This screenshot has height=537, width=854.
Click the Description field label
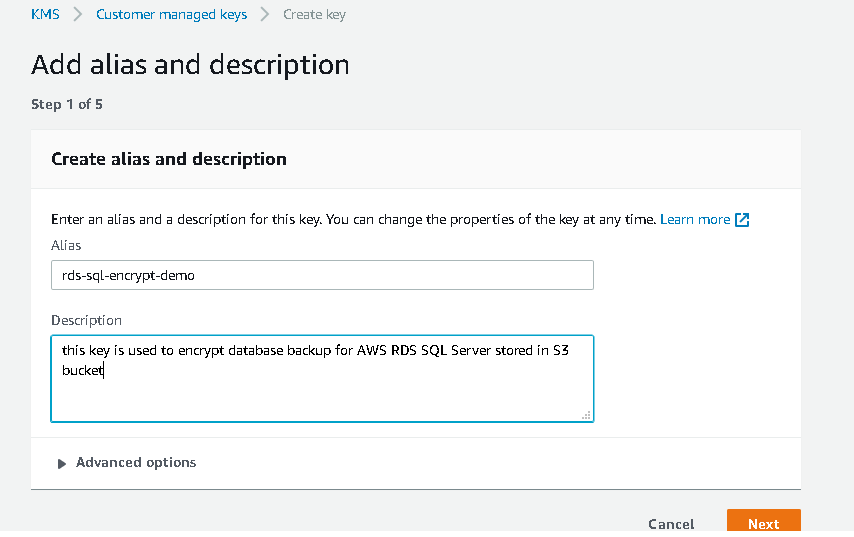pos(86,321)
